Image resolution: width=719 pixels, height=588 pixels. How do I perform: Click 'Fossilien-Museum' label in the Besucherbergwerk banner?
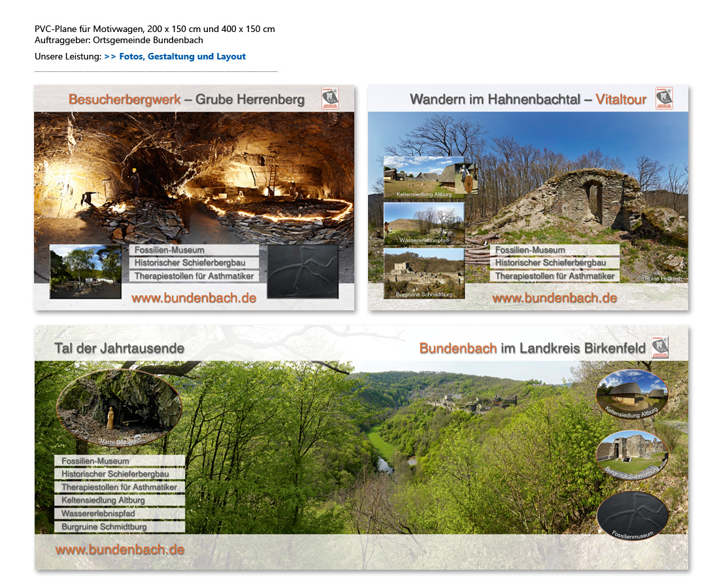194,250
